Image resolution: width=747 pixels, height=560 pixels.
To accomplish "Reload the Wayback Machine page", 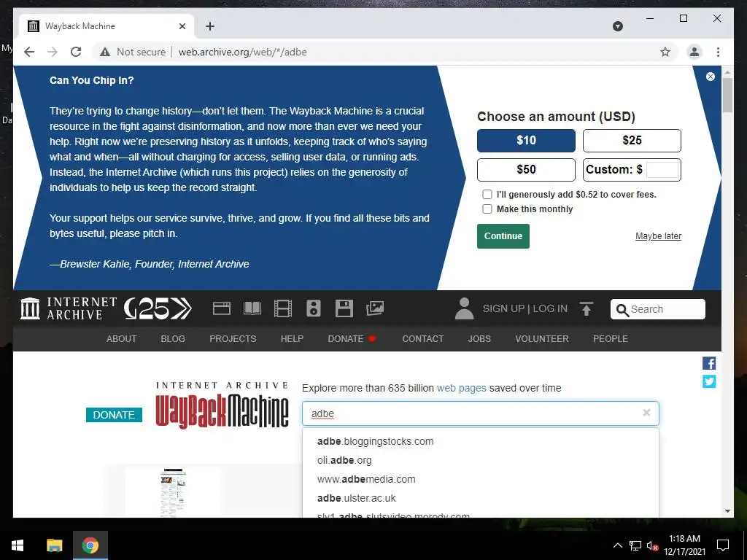I will [76, 52].
